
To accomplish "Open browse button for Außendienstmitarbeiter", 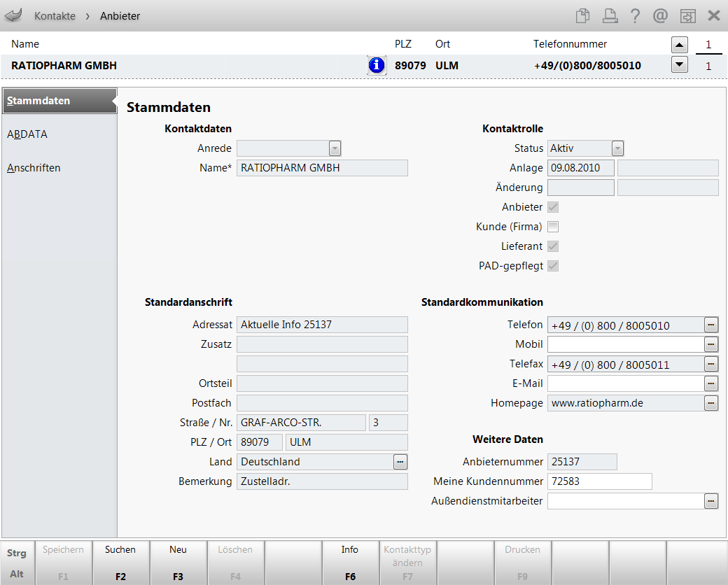I will pos(710,501).
